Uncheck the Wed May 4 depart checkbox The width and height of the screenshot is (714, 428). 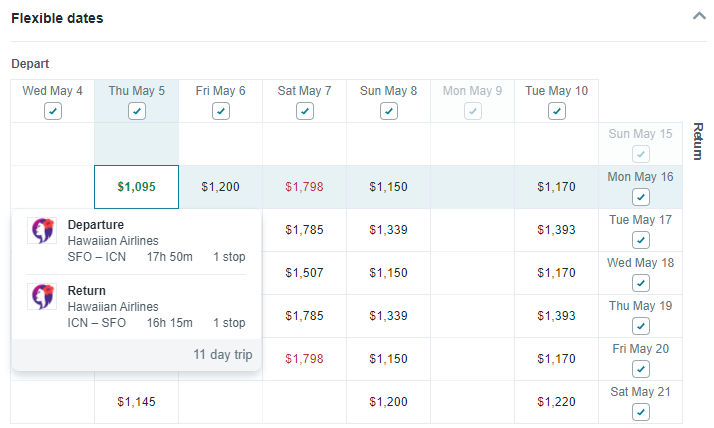pyautogui.click(x=53, y=111)
